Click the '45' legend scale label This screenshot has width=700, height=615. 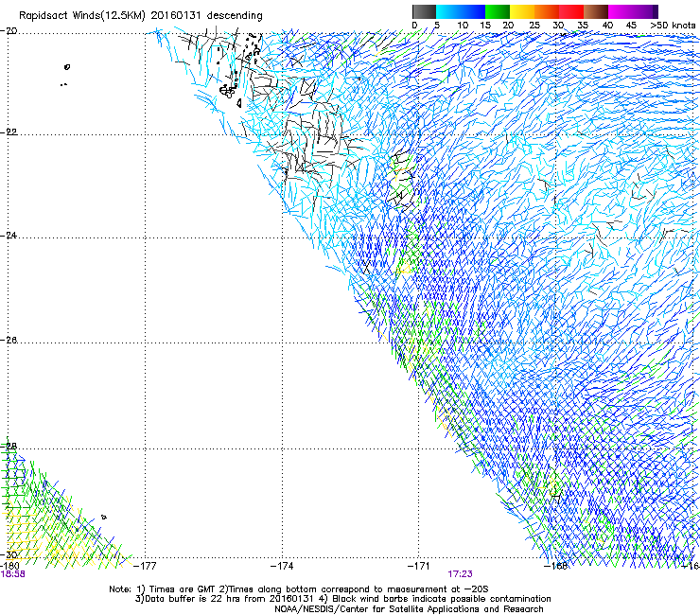[631, 26]
